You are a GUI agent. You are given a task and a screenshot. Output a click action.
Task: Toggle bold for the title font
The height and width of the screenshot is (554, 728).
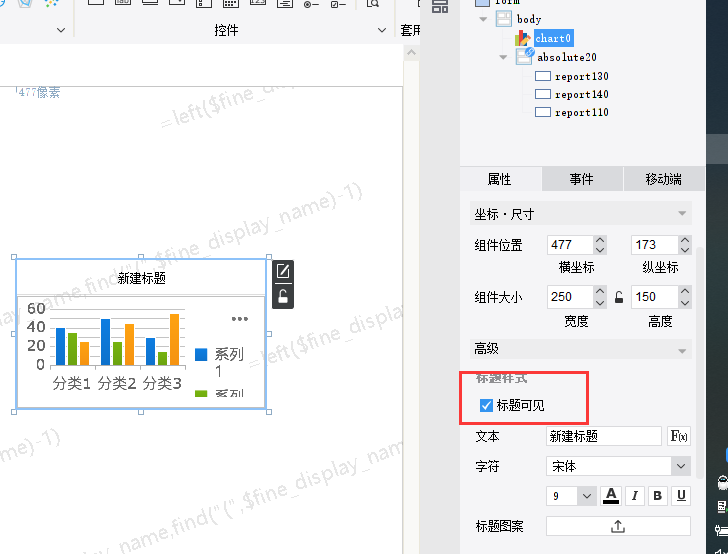[657, 496]
